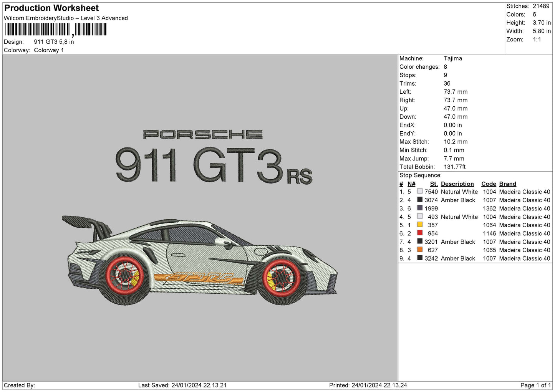Click thread code 1064
This screenshot has height=392, width=555.
click(x=490, y=225)
